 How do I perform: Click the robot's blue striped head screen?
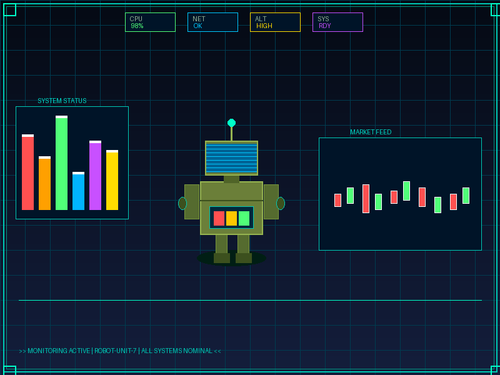point(232,158)
